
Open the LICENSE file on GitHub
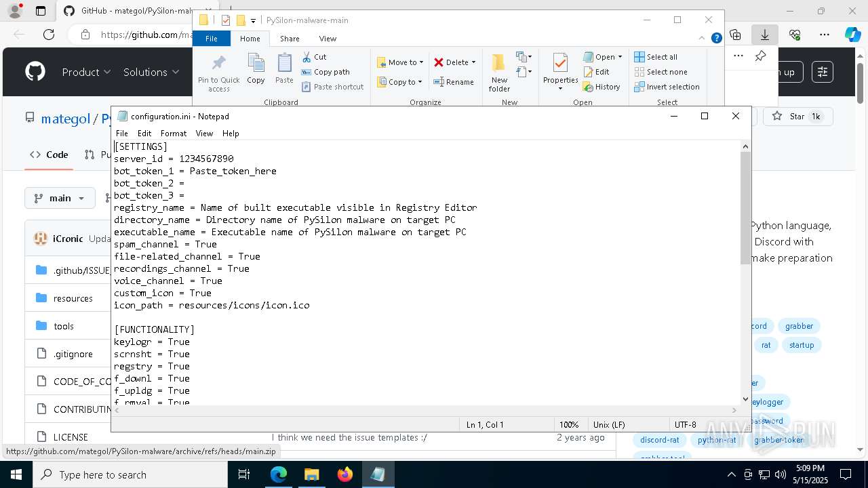click(x=71, y=437)
